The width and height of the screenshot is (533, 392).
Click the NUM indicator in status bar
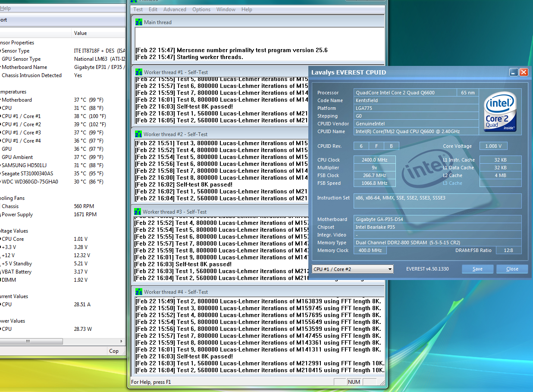354,382
